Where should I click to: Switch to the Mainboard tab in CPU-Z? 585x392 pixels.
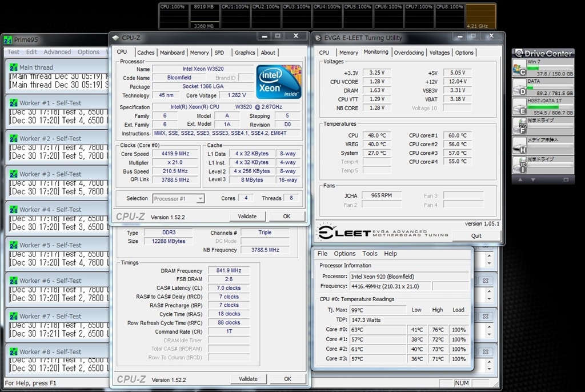(x=172, y=53)
